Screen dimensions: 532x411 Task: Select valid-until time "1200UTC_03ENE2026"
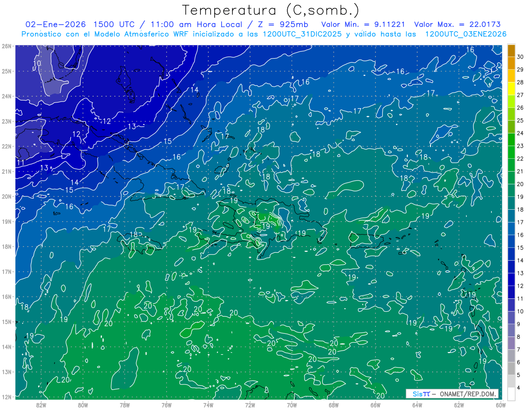[465, 34]
